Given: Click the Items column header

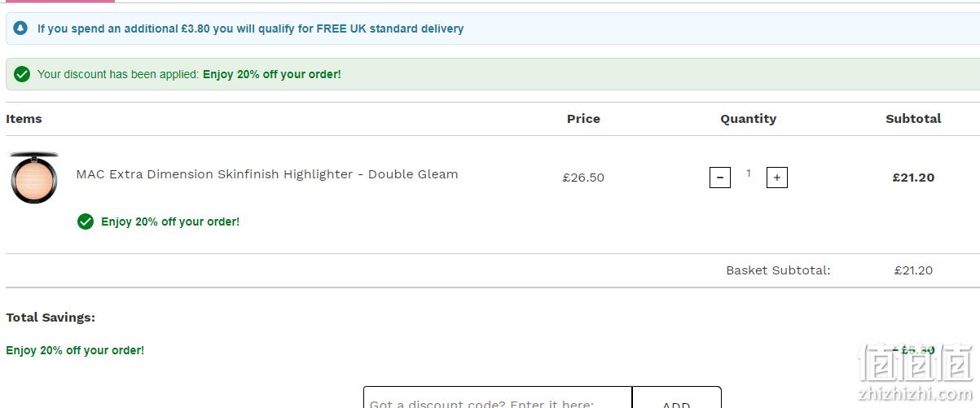Looking at the screenshot, I should click(24, 119).
